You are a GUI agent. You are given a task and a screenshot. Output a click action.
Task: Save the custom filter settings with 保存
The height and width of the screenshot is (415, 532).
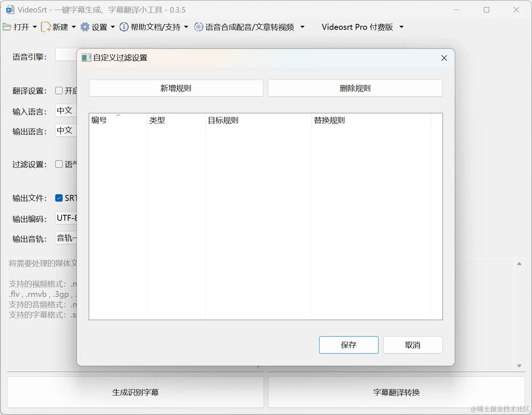click(349, 345)
